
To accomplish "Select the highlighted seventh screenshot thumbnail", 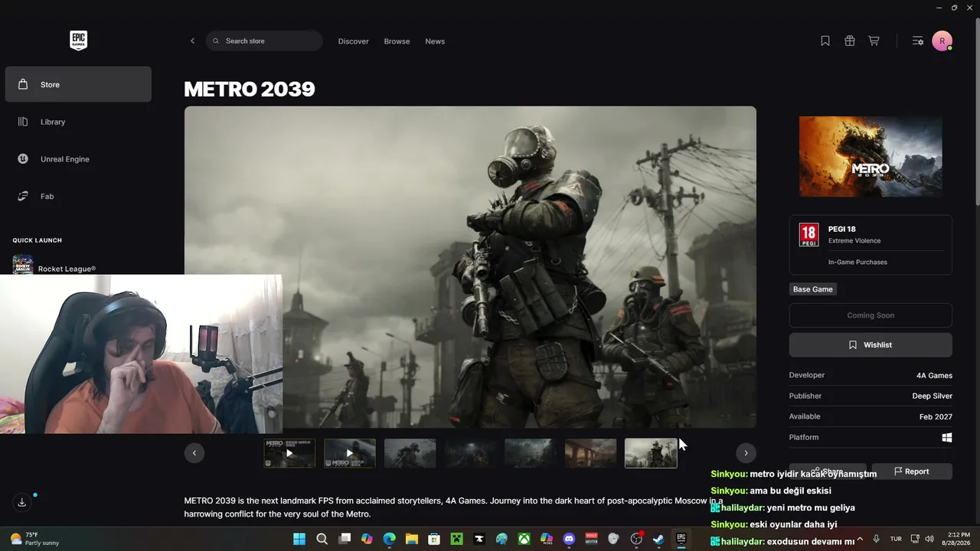I will click(651, 453).
